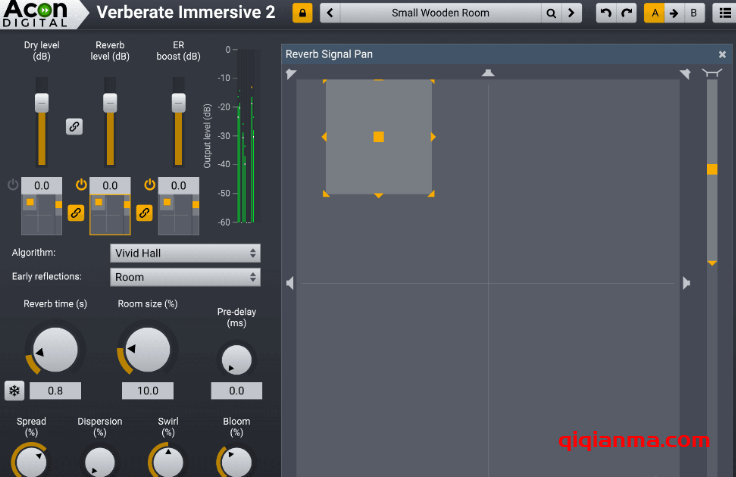The image size is (736, 477).
Task: Toggle the freeze snowflake button
Action: pyautogui.click(x=15, y=391)
